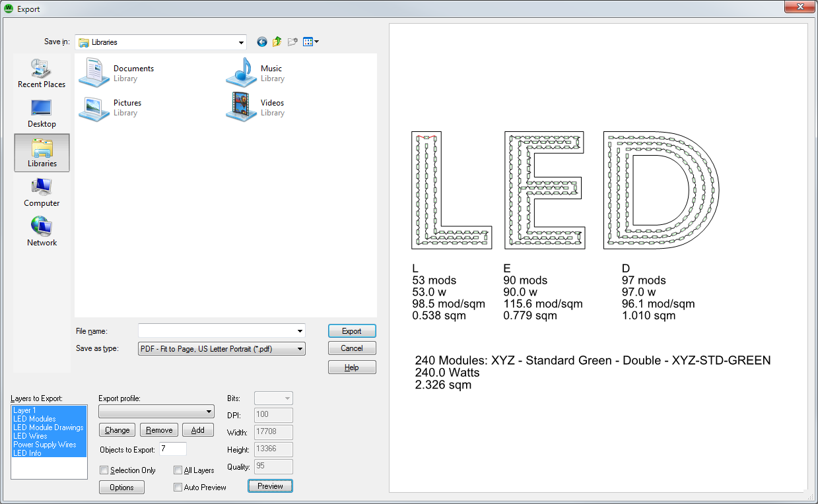Enable the Selection Only checkbox
This screenshot has width=818, height=504.
tap(104, 470)
